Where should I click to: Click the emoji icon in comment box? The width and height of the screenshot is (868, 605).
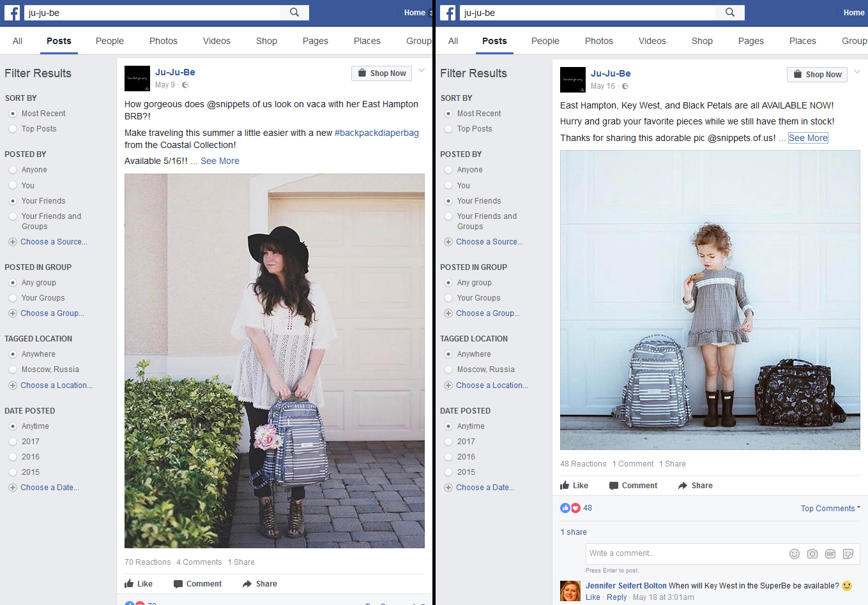(x=795, y=554)
